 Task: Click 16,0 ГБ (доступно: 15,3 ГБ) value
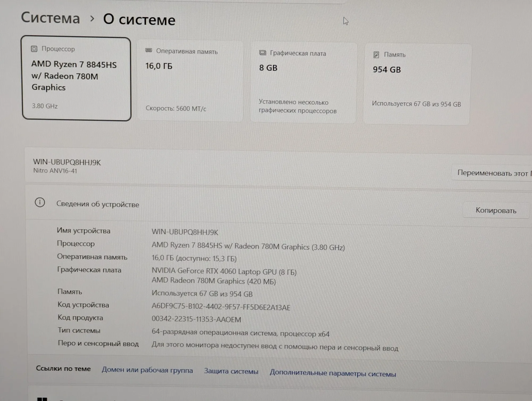(194, 258)
